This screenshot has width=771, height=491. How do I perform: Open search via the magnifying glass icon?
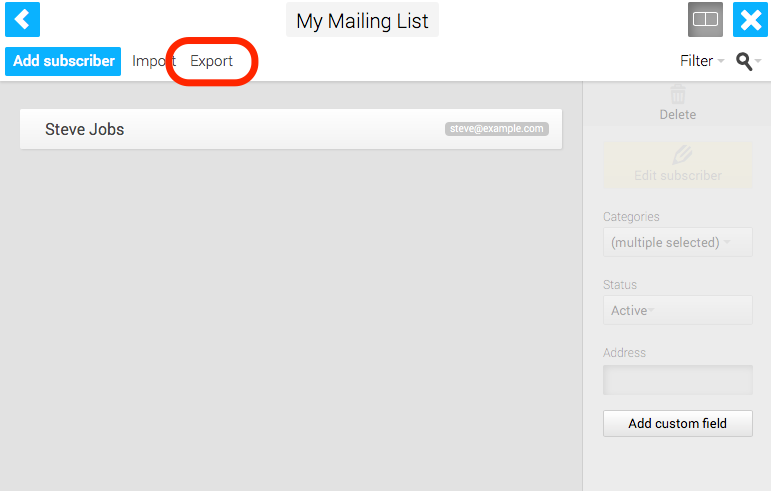[x=743, y=61]
